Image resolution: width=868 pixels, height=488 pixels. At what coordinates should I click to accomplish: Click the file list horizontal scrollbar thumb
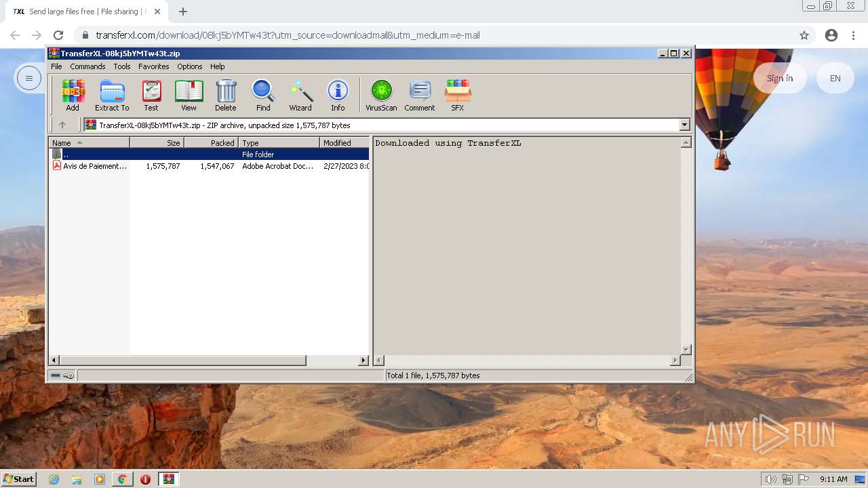pyautogui.click(x=183, y=361)
